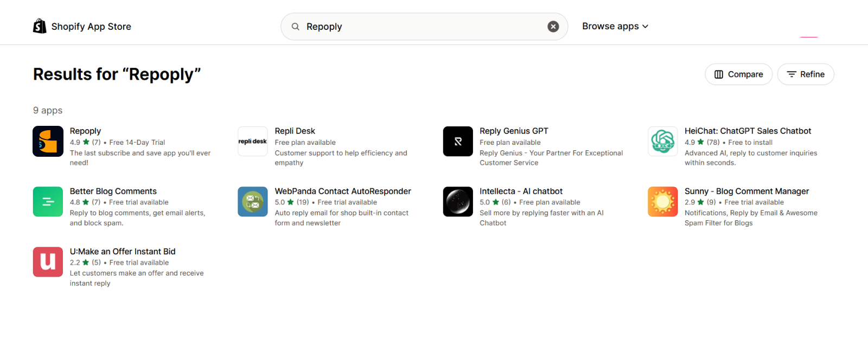The width and height of the screenshot is (868, 339).
Task: Focus the search field containing Repoply
Action: click(x=424, y=27)
